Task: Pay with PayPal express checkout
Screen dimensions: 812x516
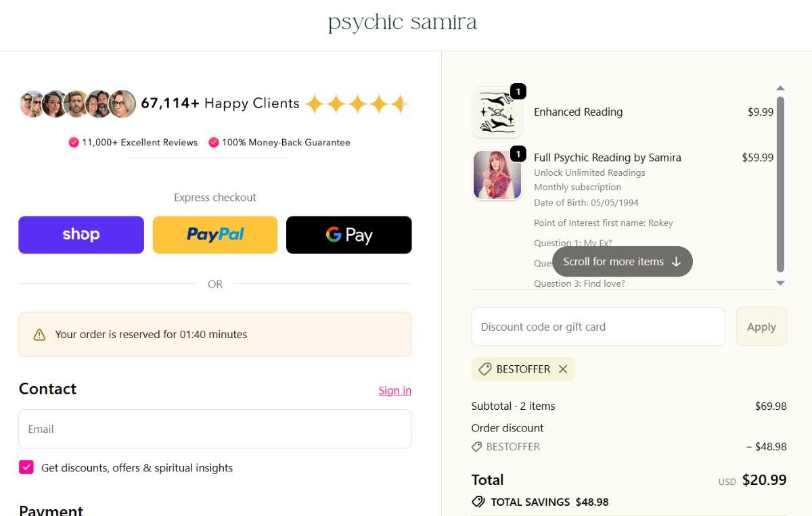Action: (215, 235)
